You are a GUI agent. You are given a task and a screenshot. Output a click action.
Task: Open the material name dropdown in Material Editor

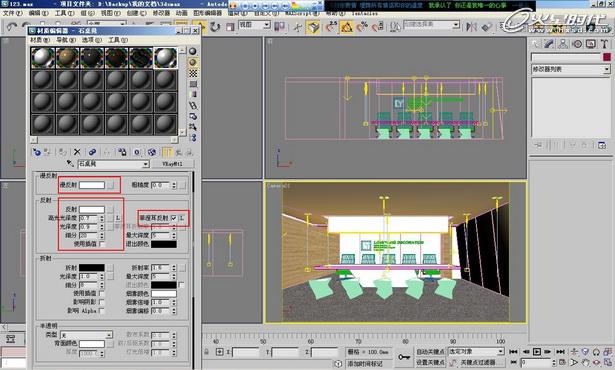pyautogui.click(x=146, y=164)
